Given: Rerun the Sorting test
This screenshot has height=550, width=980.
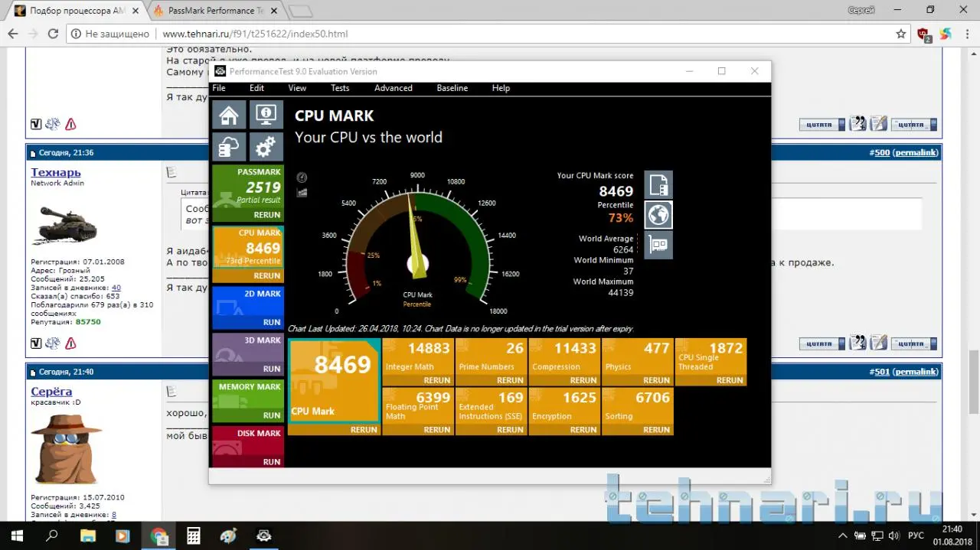Looking at the screenshot, I should [x=656, y=430].
